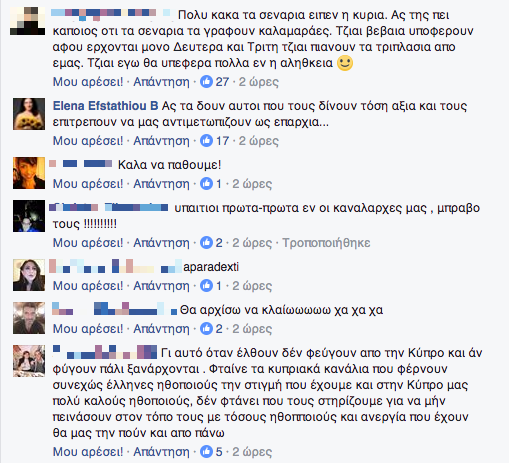Click like icon on 'καναλαρχες' comment

tap(206, 243)
